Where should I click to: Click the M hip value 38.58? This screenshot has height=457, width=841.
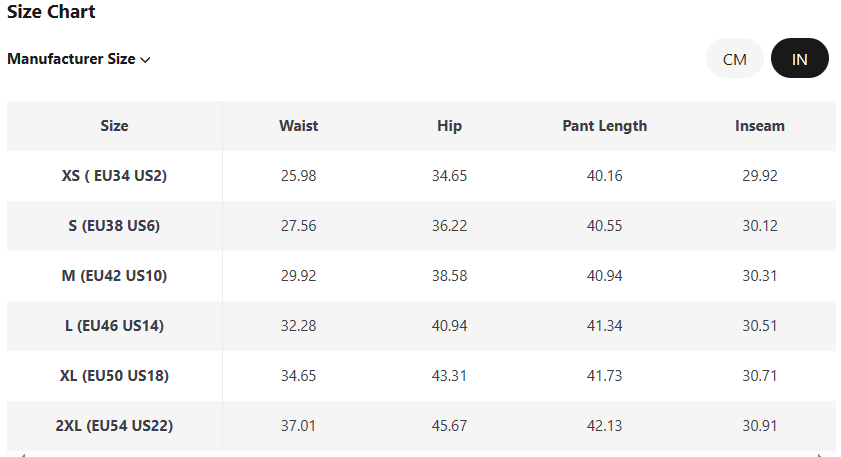pos(449,276)
